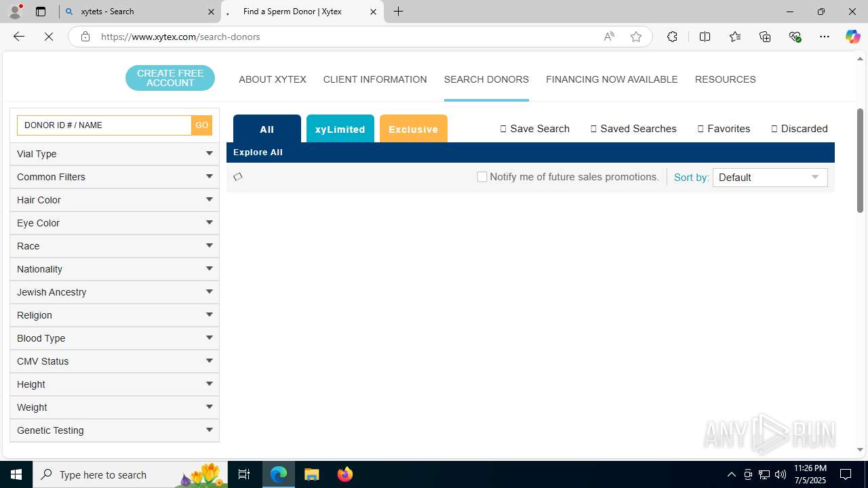Click the page vertical scrollbar thumb
868x488 pixels.
[x=860, y=161]
